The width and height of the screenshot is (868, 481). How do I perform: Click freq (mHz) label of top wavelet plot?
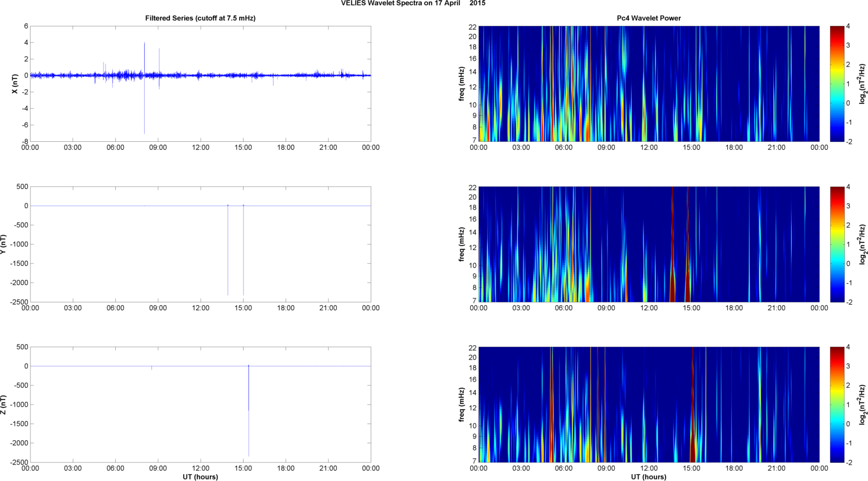pyautogui.click(x=462, y=84)
